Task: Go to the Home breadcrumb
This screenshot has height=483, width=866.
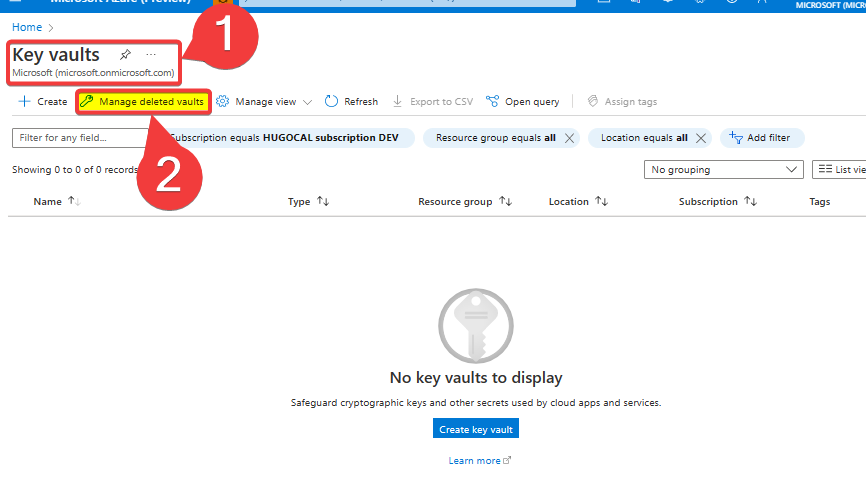Action: (x=27, y=27)
